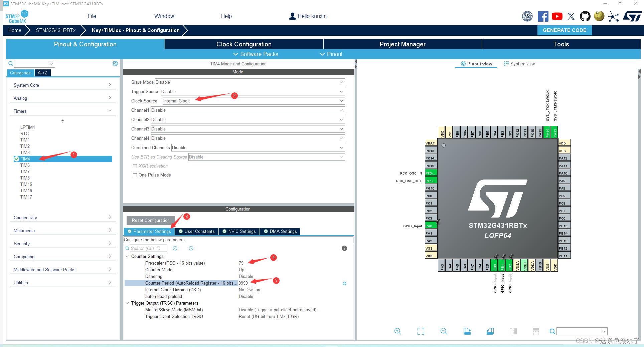
Task: Toggle split view of chip sides
Action: coord(513,331)
